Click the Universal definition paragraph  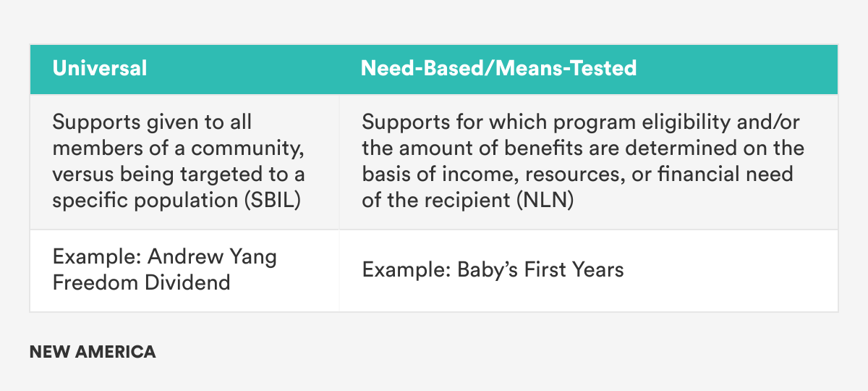tap(179, 161)
